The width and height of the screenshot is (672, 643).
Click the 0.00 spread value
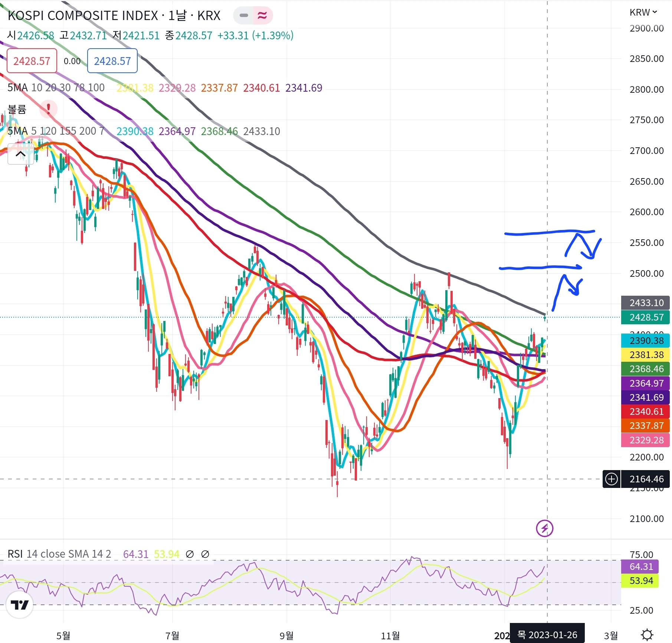[72, 61]
